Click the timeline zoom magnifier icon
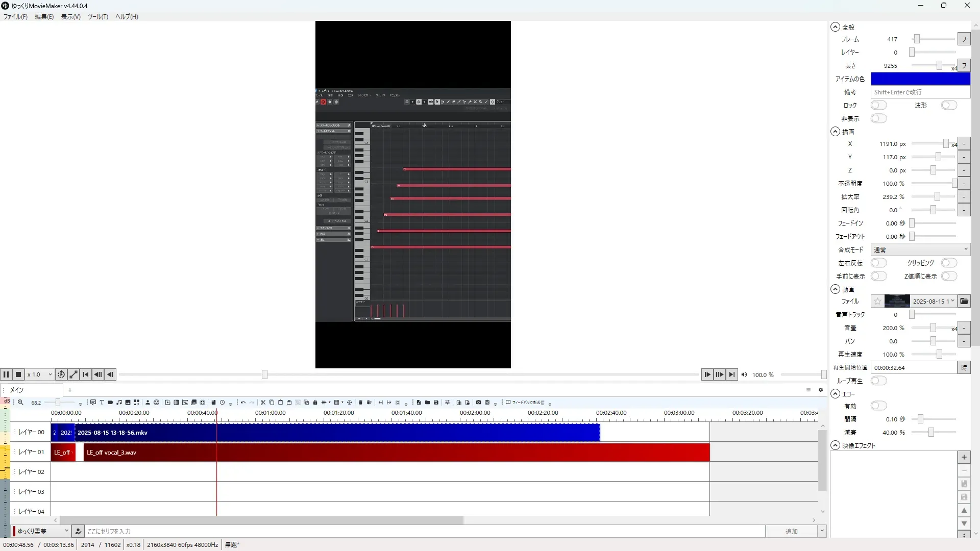The width and height of the screenshot is (980, 551). tap(20, 403)
